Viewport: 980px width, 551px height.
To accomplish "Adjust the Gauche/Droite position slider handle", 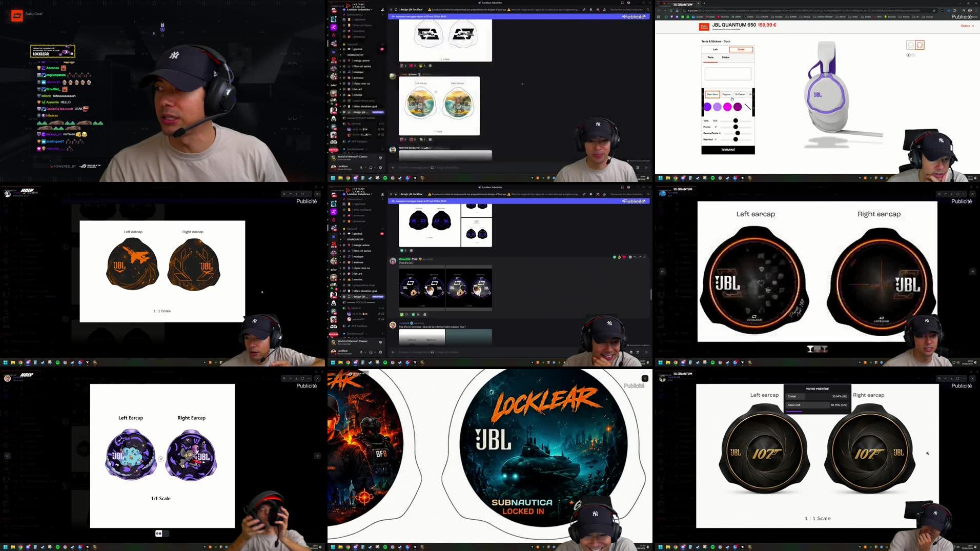I will pyautogui.click(x=738, y=133).
